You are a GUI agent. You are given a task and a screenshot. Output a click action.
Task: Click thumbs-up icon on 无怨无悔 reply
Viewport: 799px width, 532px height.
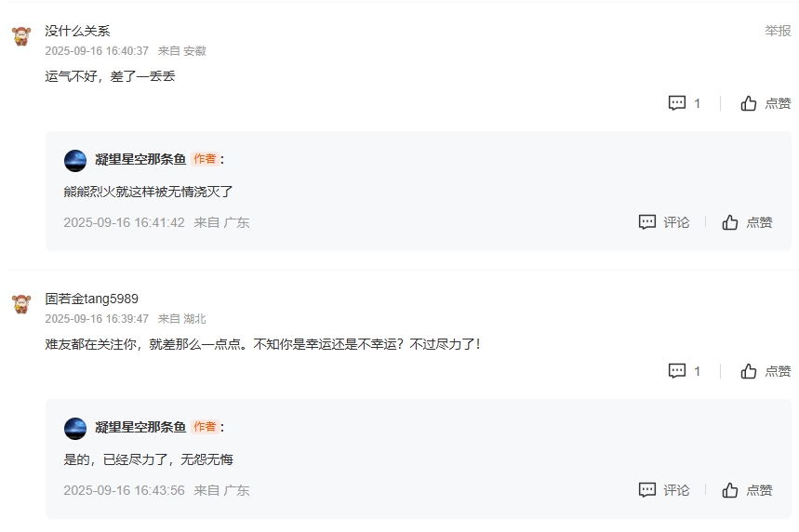(729, 490)
